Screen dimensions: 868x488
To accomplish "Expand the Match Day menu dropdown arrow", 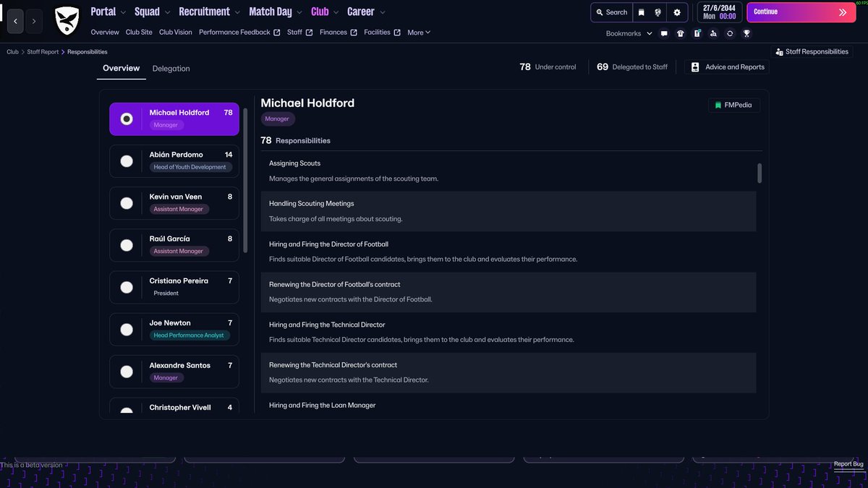I will click(x=299, y=12).
